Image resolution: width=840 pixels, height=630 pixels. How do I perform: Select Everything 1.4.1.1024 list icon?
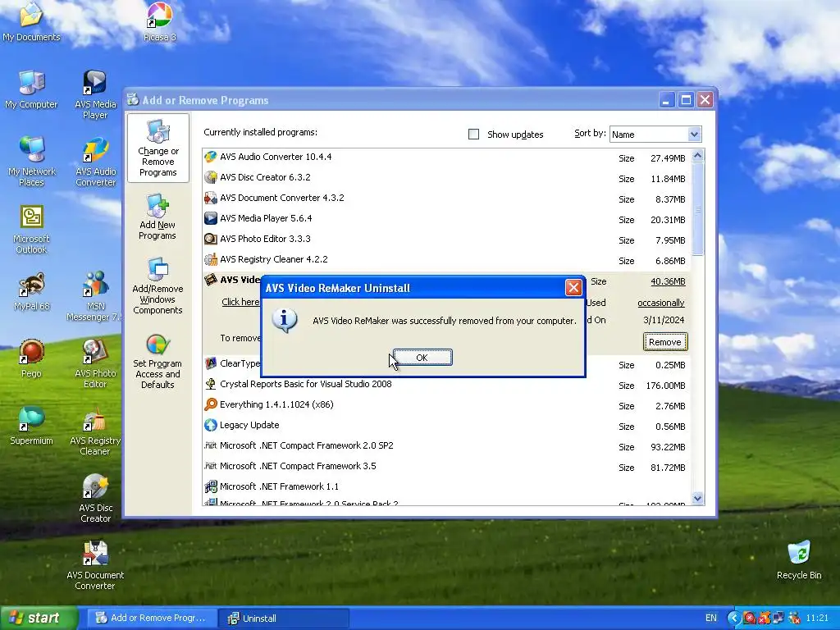tap(211, 404)
